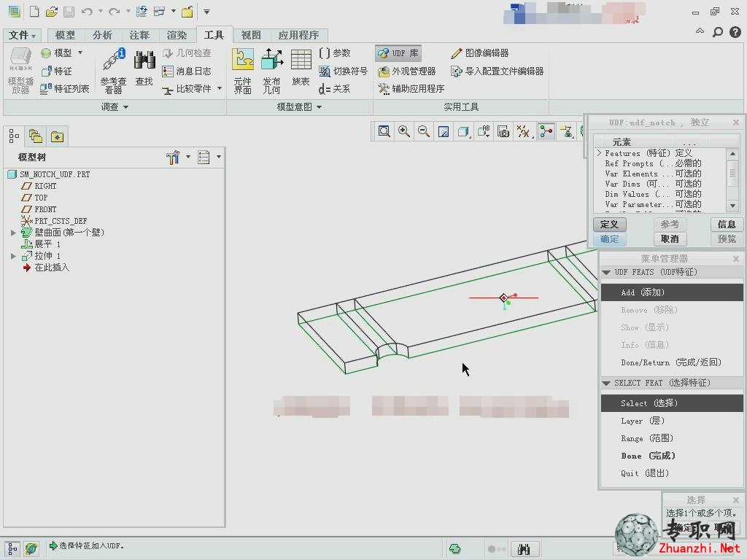747x560 pixels.
Task: Choose Quit (退出) in SELECT FEAT menu
Action: point(672,473)
